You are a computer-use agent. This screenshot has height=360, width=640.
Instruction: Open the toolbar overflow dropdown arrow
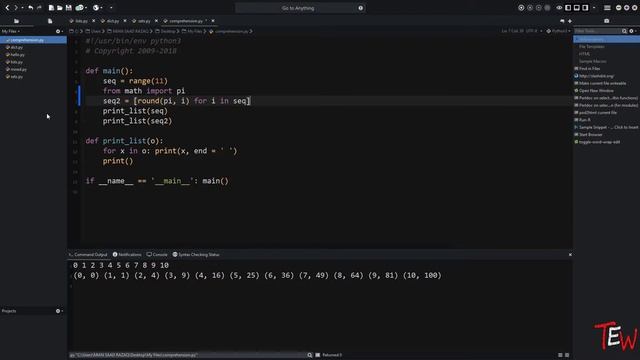(x=111, y=8)
